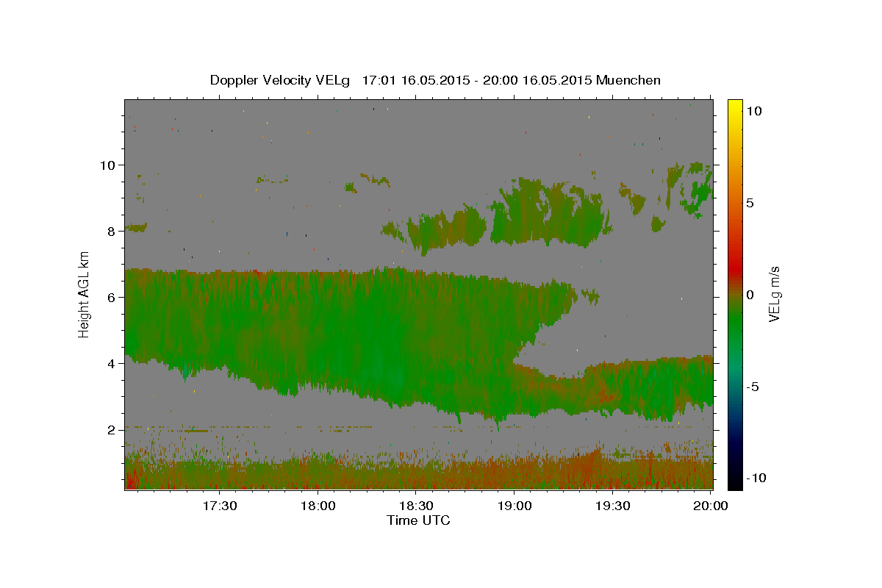
Task: Click the 19:00 time tick label
Action: [x=514, y=506]
